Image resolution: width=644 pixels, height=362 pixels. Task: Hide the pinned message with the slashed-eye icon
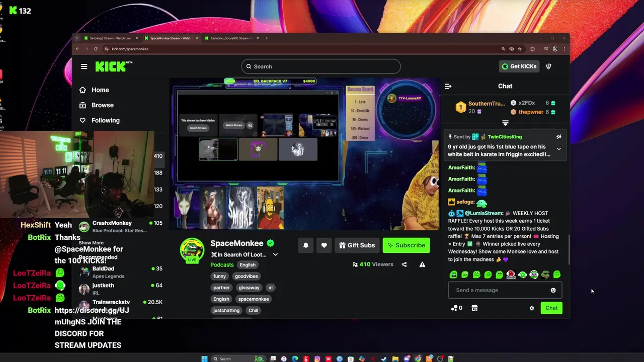[558, 137]
